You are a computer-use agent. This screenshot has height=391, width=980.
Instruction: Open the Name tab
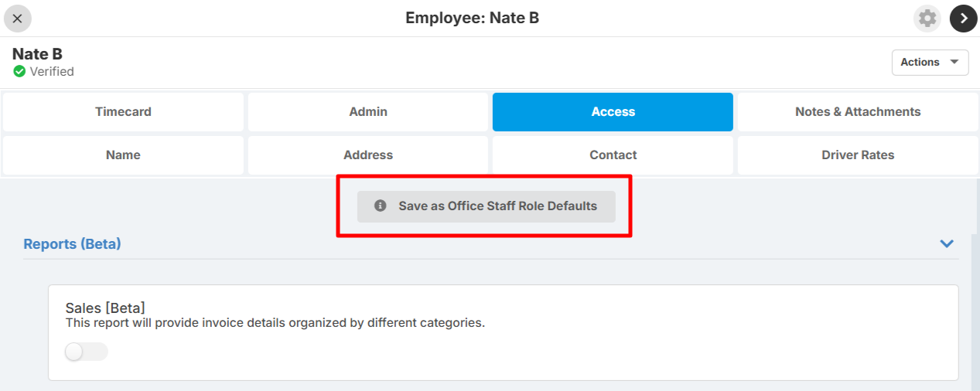[x=123, y=155]
